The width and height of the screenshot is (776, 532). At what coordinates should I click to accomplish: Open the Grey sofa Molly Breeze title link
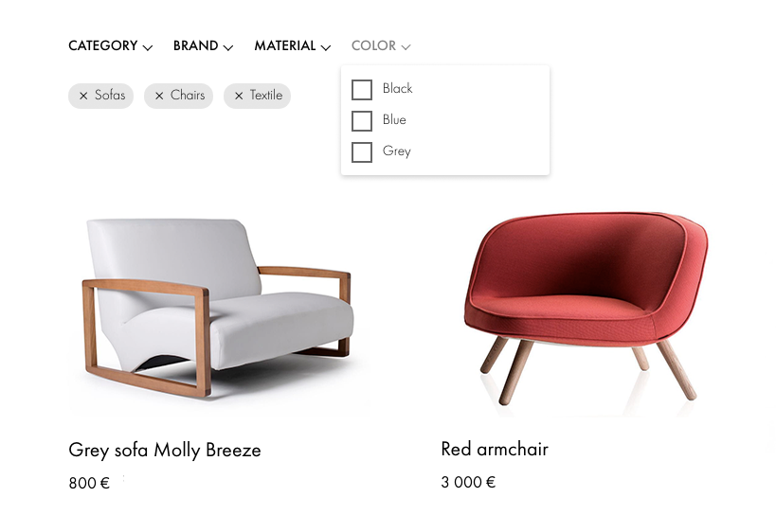pos(165,450)
